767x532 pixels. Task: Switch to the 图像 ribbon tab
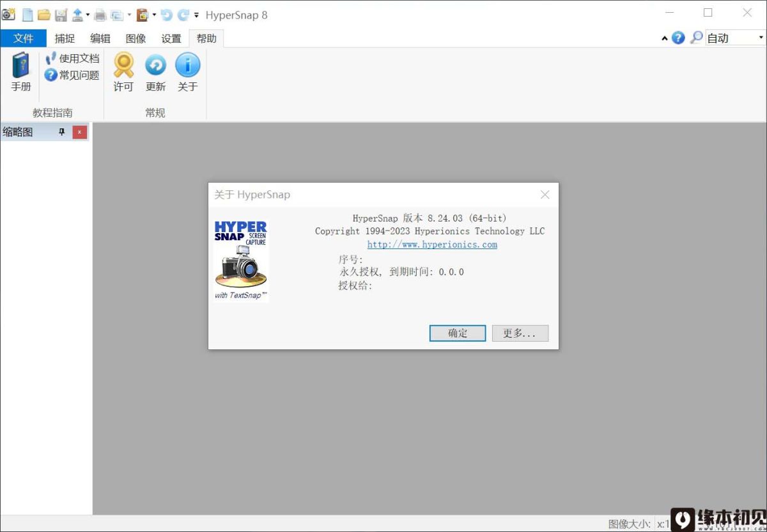(136, 38)
